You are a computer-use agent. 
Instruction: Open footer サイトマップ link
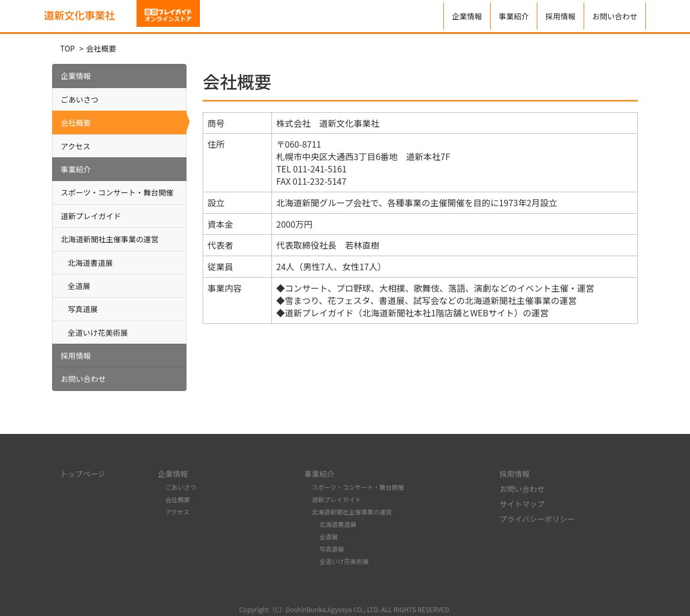click(522, 504)
